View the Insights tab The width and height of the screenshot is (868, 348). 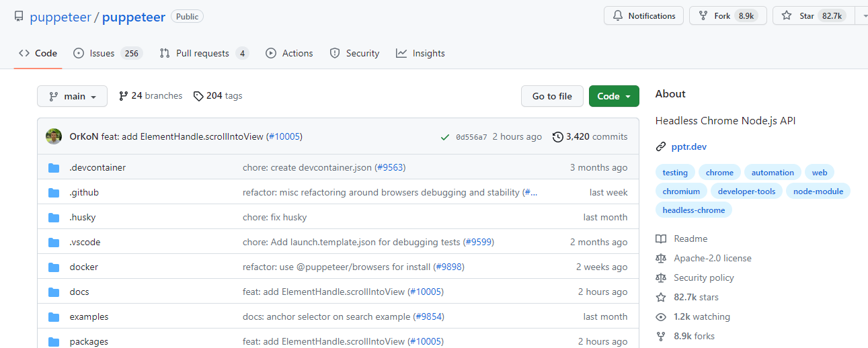[x=420, y=53]
